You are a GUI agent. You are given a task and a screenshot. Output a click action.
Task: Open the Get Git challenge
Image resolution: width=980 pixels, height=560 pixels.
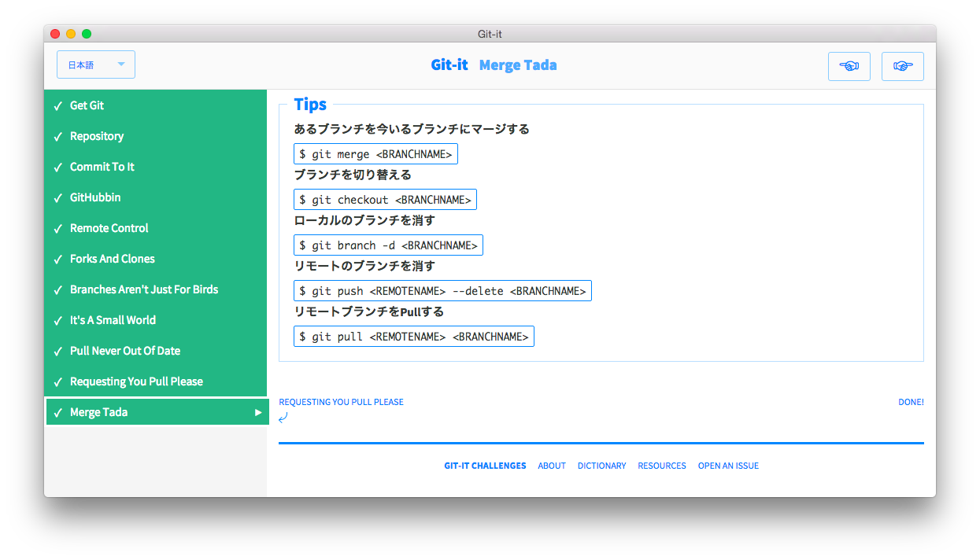(x=157, y=105)
